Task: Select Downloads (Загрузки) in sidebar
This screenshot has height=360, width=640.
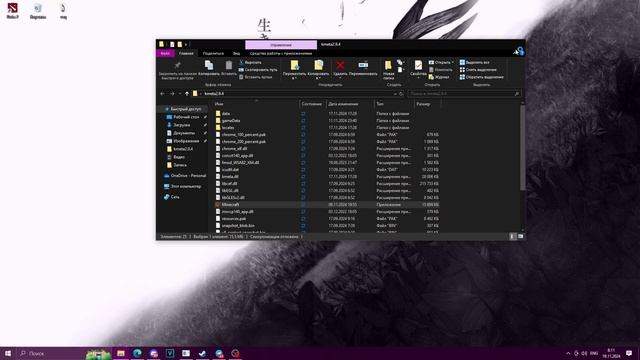Action: [x=179, y=125]
